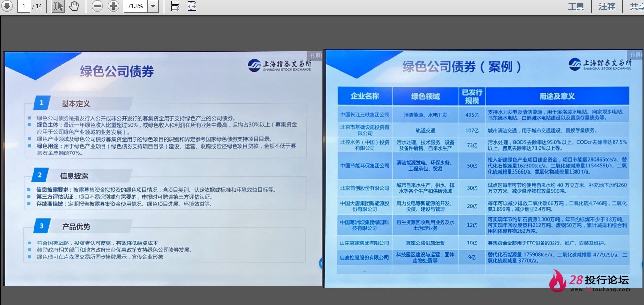Click the 绿色领域 table header
This screenshot has height=305, width=644.
coord(425,96)
